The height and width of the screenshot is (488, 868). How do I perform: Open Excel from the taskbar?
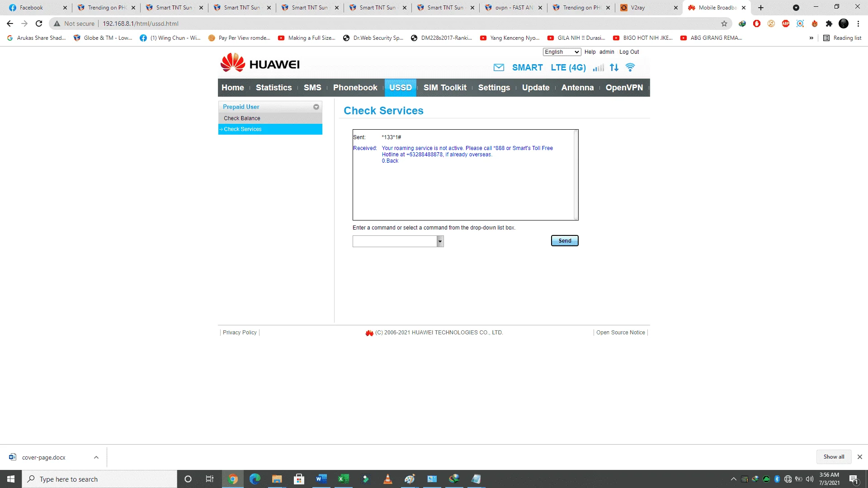pyautogui.click(x=344, y=479)
